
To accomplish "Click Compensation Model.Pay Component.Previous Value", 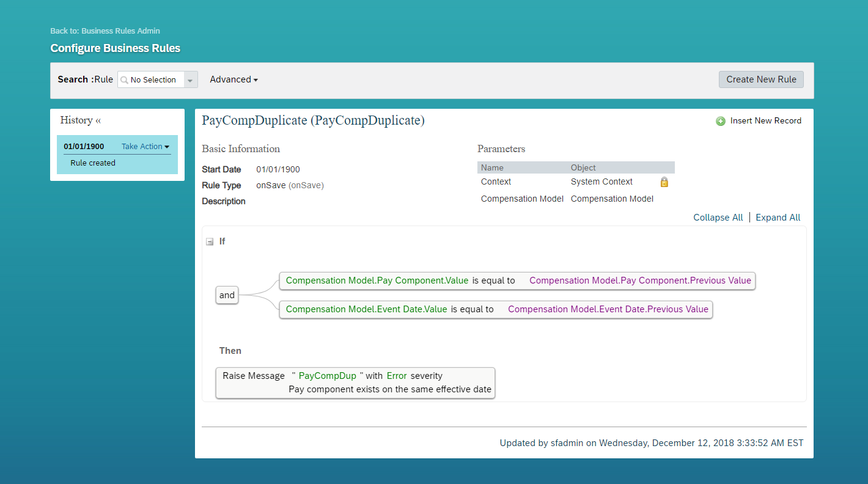I will click(640, 280).
